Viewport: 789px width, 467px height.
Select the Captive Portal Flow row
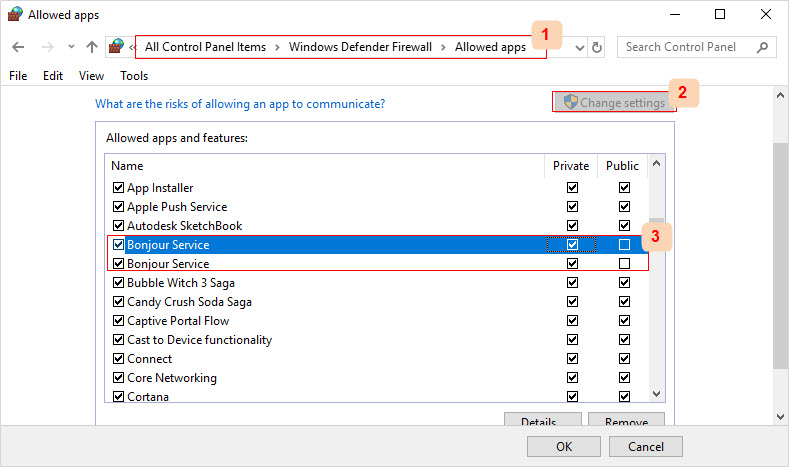pyautogui.click(x=377, y=321)
